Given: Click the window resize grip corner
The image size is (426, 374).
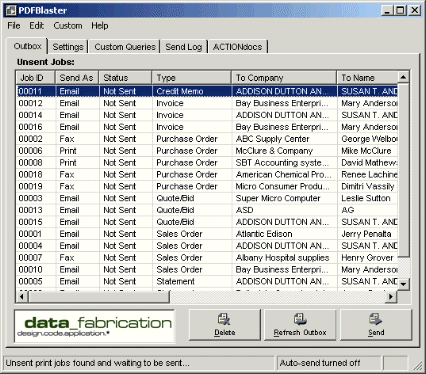Looking at the screenshot, I should click(x=417, y=365).
